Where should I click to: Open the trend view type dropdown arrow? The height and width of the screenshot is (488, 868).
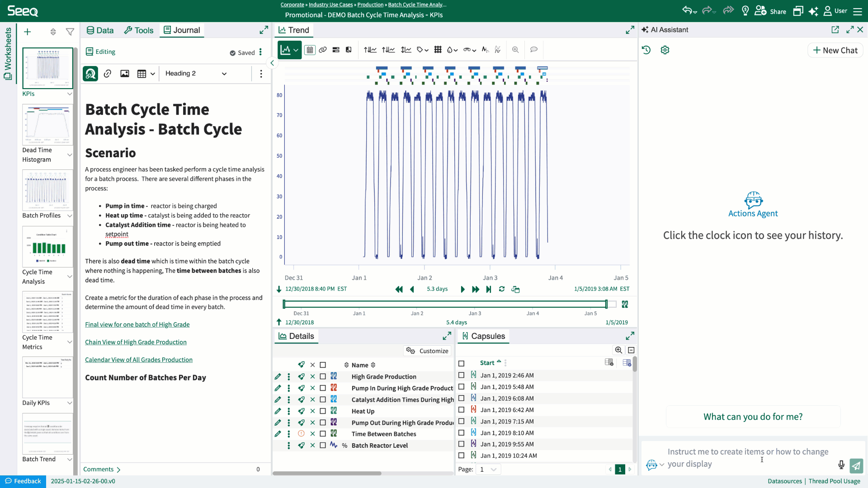pyautogui.click(x=296, y=50)
